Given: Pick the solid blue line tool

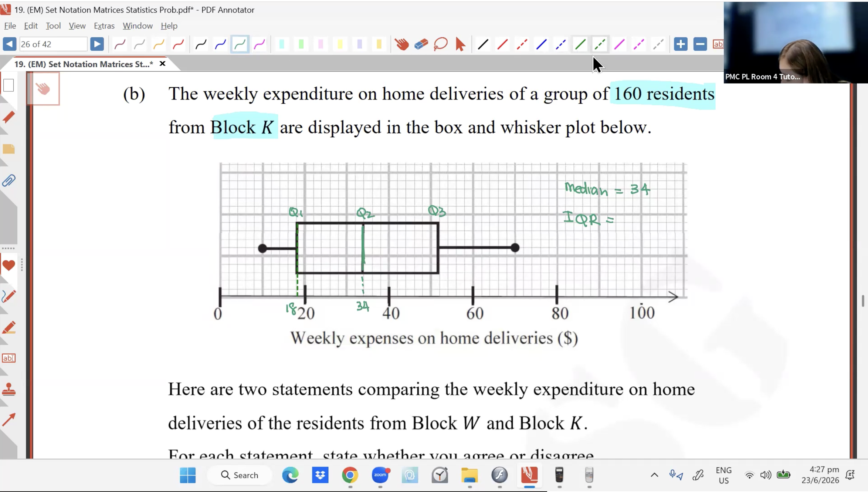Looking at the screenshot, I should tap(541, 44).
